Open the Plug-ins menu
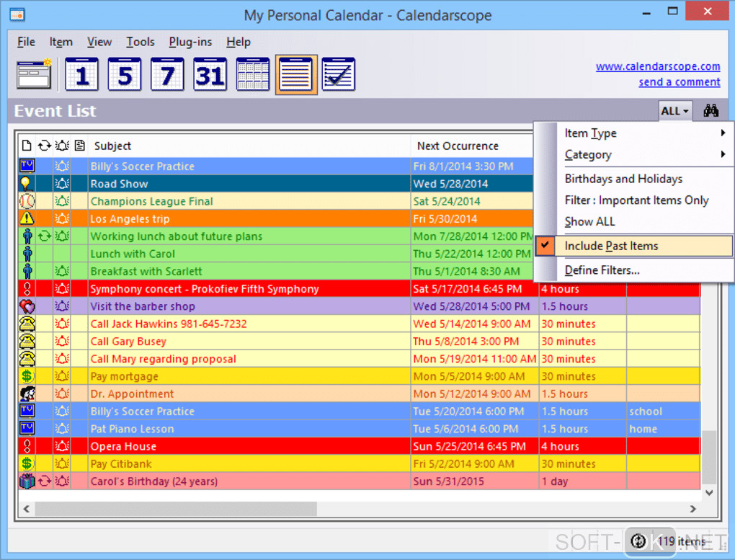Screen dimensions: 735x560 click(x=190, y=42)
